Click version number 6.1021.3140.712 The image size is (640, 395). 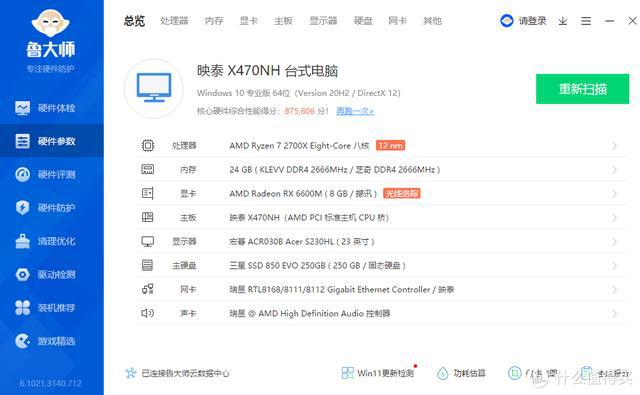(51, 383)
